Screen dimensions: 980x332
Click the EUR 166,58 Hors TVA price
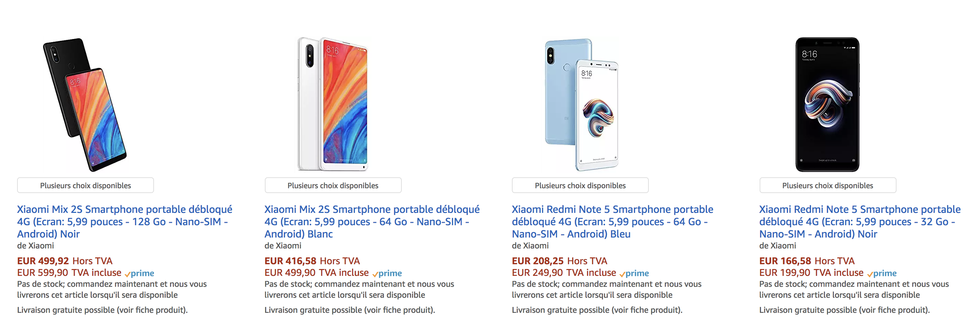(x=807, y=261)
